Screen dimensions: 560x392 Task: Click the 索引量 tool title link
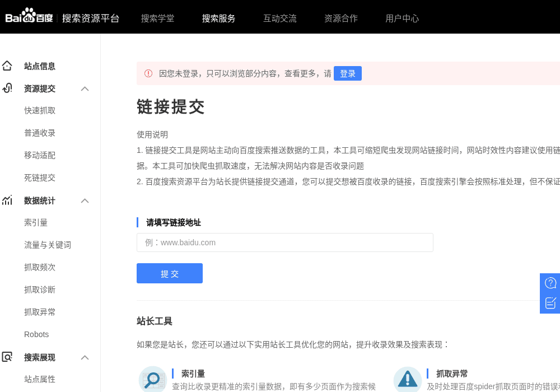tap(193, 374)
